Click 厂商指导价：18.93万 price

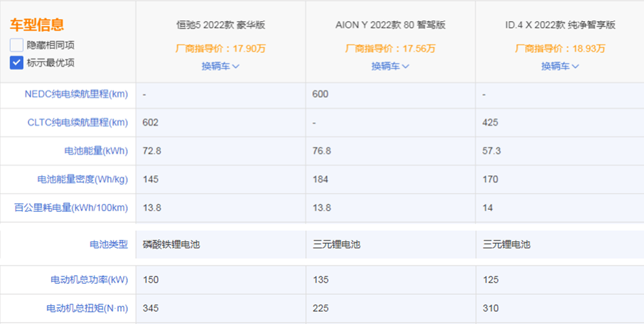560,49
